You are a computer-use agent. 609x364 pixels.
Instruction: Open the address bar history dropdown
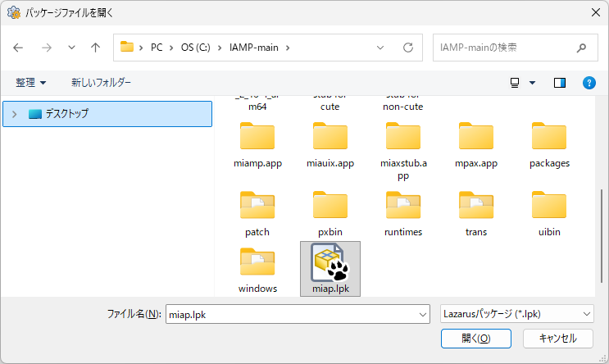380,48
